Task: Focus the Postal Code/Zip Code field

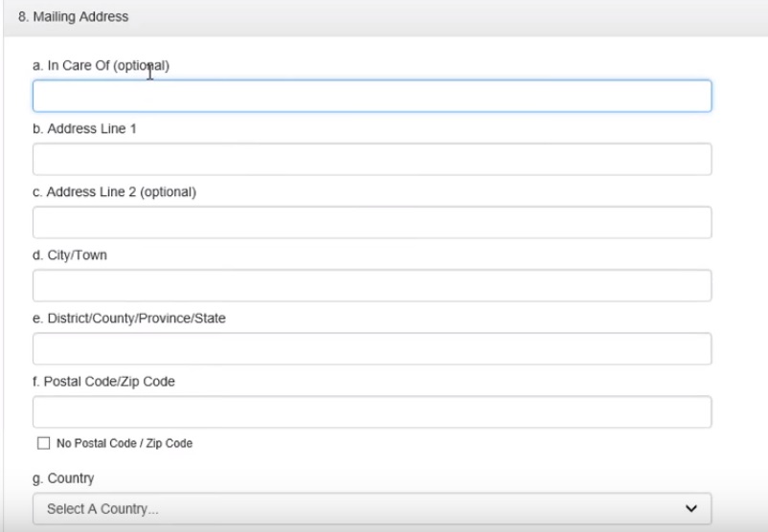Action: 372,411
